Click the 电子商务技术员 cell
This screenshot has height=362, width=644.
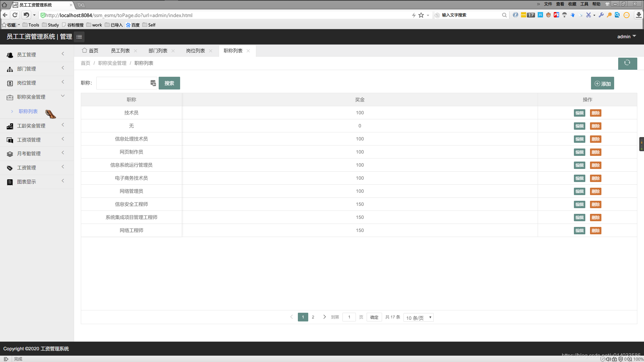click(x=131, y=178)
